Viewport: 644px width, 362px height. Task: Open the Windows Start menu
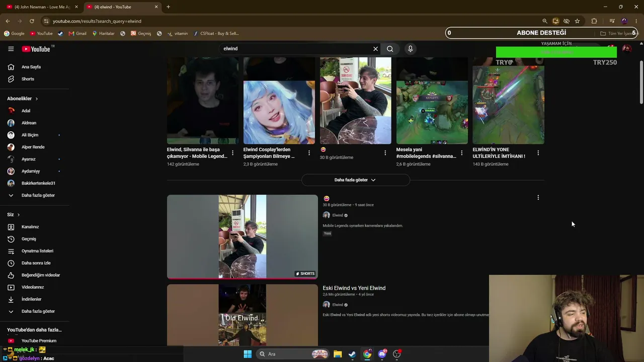[248, 354]
